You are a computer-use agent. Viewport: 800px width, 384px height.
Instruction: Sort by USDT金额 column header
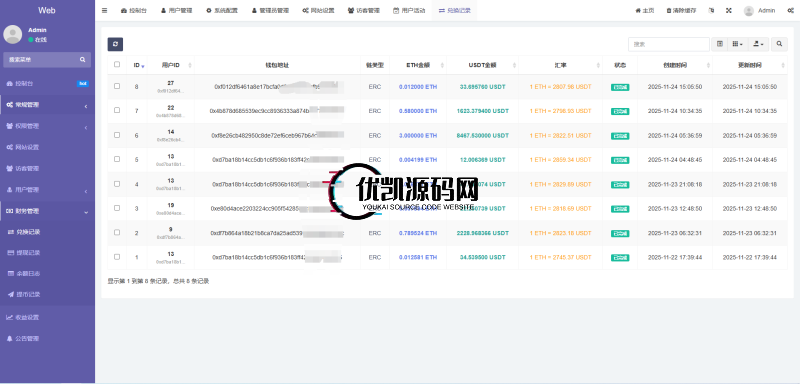tap(482, 65)
